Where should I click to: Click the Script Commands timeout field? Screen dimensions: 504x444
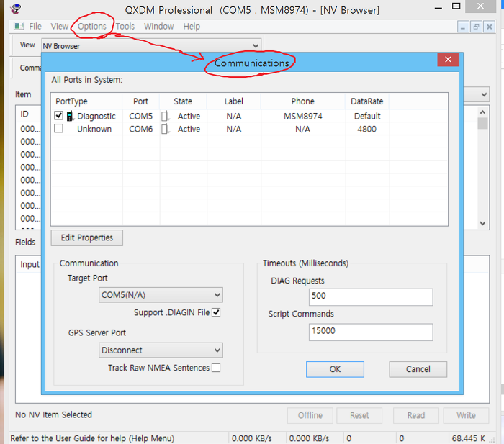tap(371, 332)
